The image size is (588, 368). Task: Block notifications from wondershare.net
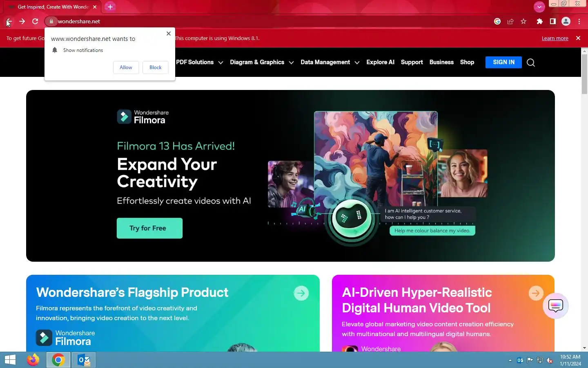point(156,67)
